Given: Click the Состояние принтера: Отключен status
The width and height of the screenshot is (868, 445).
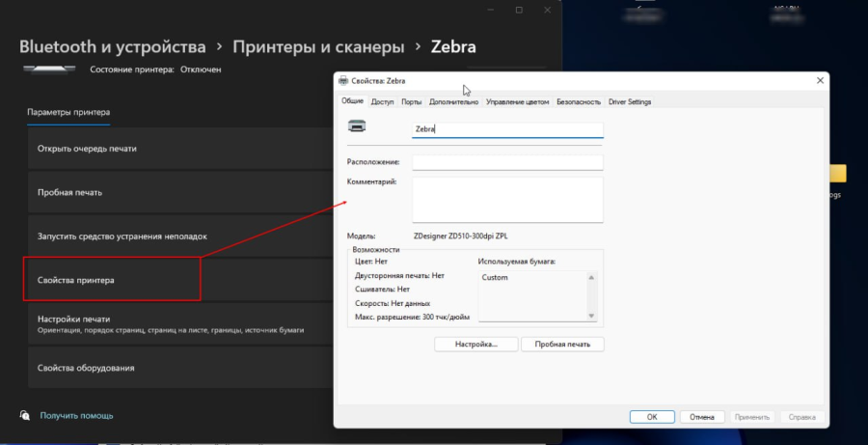Looking at the screenshot, I should [x=155, y=70].
